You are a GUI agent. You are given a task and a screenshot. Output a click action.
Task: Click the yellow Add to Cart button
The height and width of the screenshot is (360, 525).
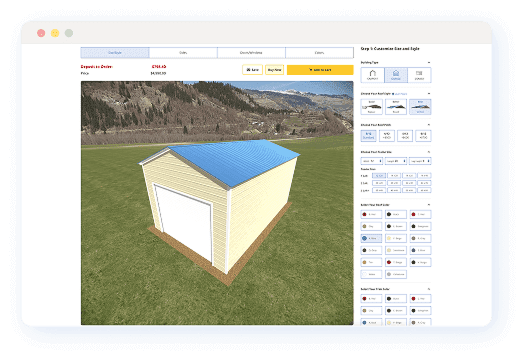click(320, 70)
